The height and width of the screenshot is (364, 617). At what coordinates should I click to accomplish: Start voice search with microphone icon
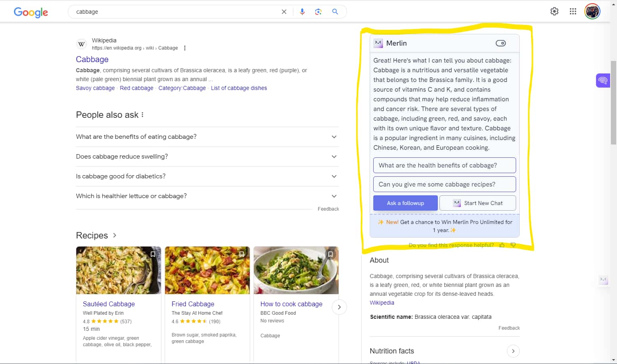(302, 12)
